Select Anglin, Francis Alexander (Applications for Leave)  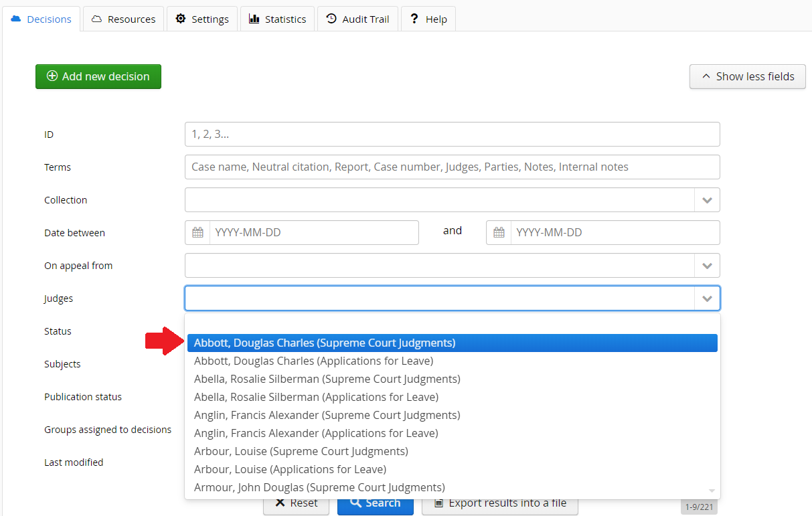click(316, 433)
